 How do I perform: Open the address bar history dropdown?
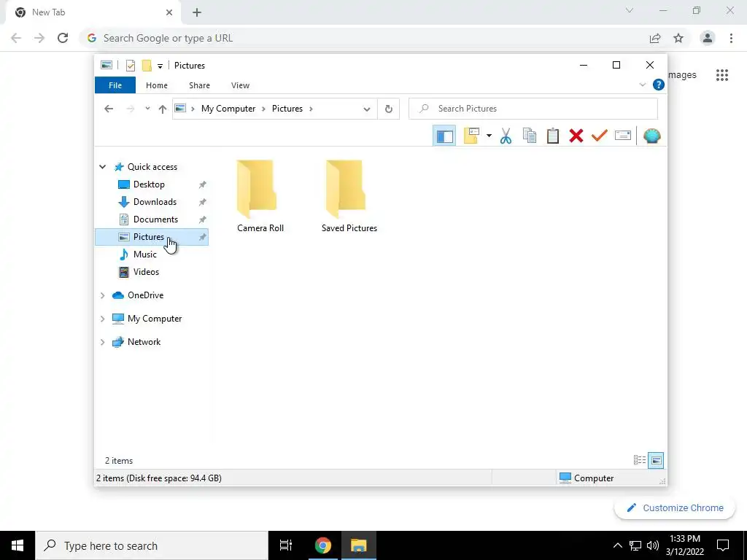366,109
